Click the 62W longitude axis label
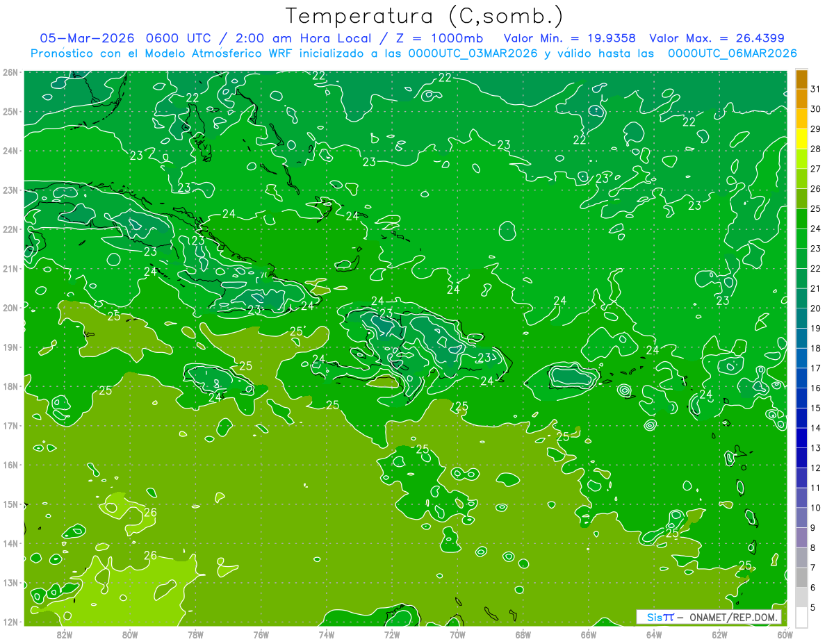The image size is (834, 644). tap(719, 634)
